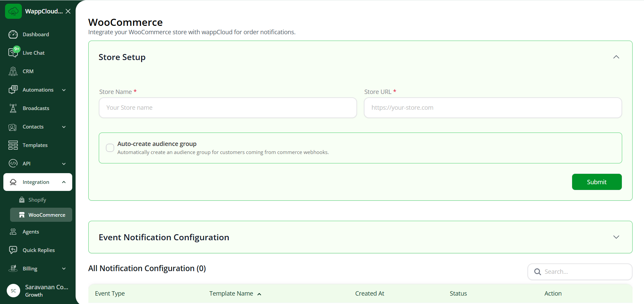Expand the Billing submenu chevron
This screenshot has width=644, height=304.
[64, 268]
